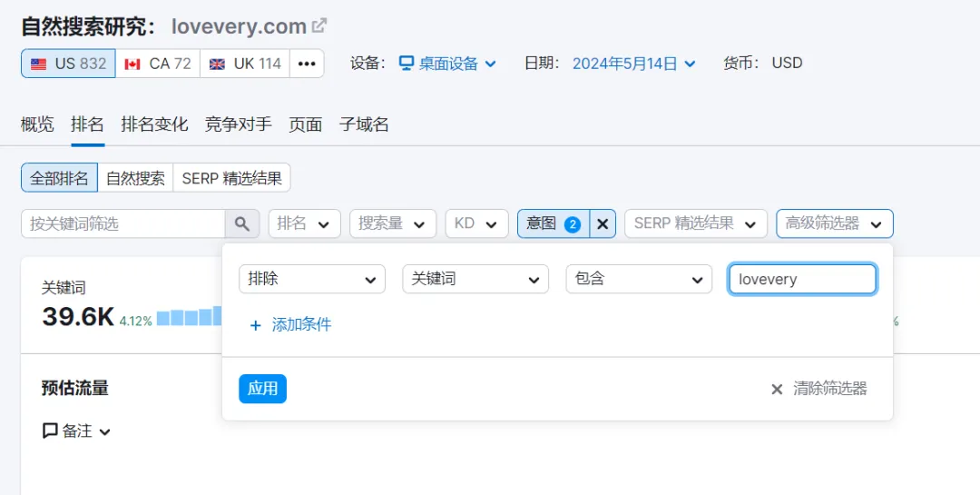Screen dimensions: 980x495
Task: Click 添加条件 link
Action: point(301,325)
